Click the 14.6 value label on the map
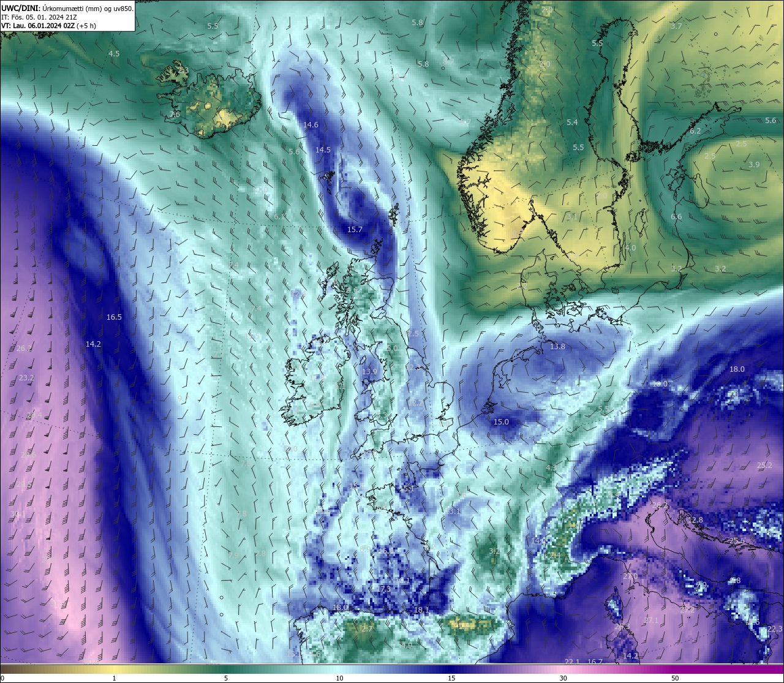Viewport: 784px width, 683px height. (x=311, y=124)
